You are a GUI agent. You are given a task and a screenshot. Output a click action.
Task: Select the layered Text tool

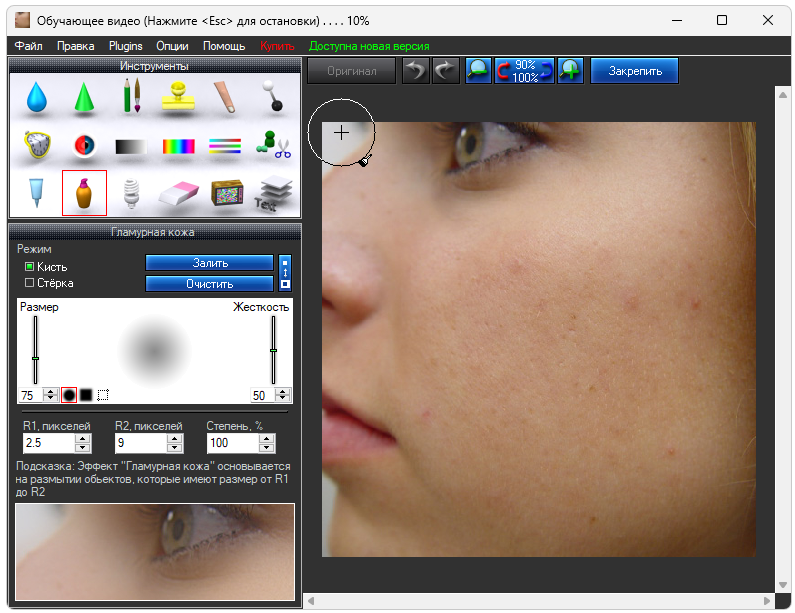click(x=274, y=192)
